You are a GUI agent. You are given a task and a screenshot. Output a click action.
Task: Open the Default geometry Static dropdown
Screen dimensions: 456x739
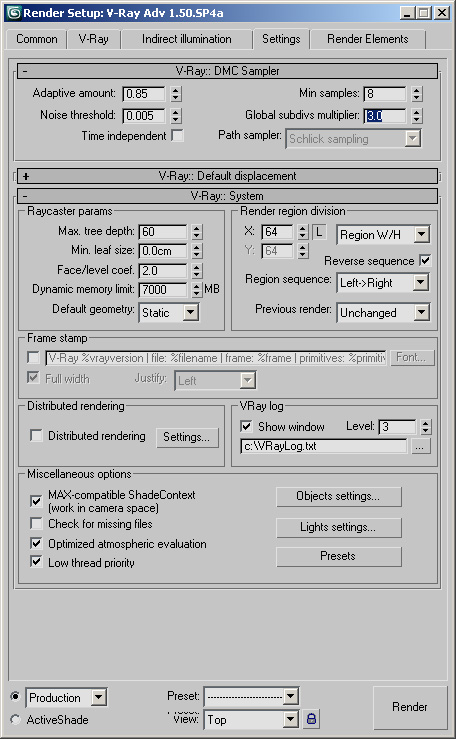pyautogui.click(x=169, y=312)
